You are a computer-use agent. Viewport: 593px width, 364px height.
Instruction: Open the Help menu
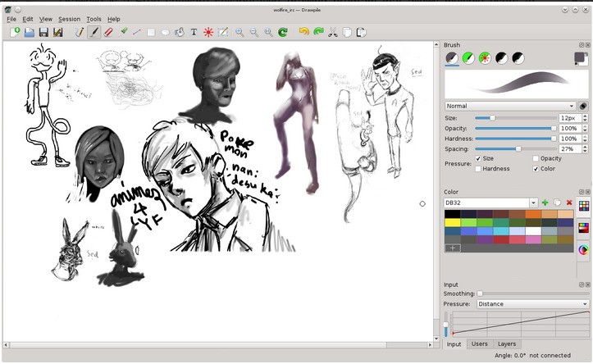tap(114, 19)
